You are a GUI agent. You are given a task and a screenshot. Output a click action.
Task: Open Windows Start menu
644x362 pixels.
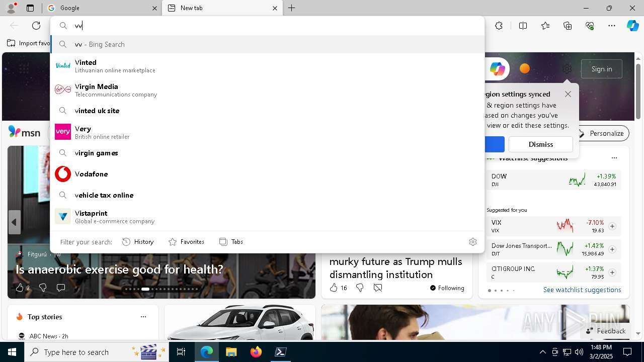[12, 352]
